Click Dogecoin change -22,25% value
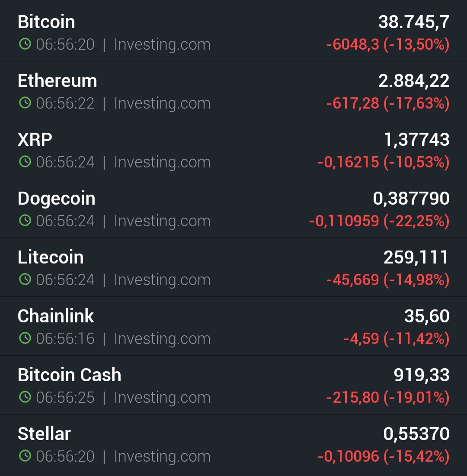 click(x=416, y=221)
